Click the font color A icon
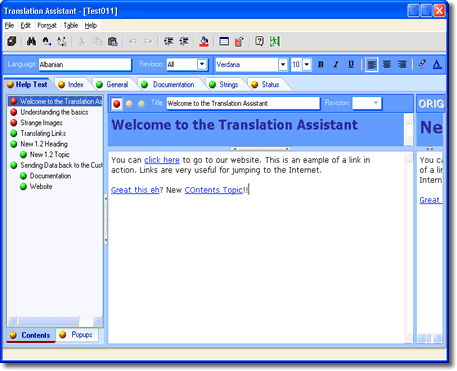457x371 pixels. 437,64
